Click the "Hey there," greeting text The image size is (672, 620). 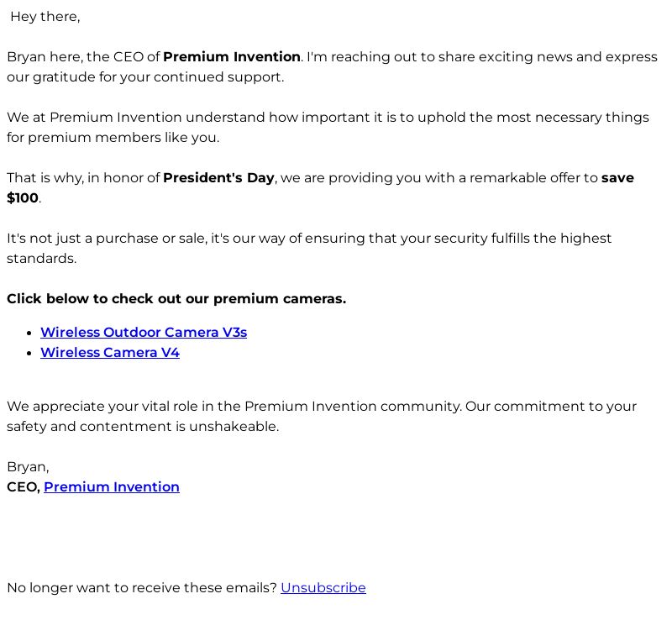coord(45,17)
